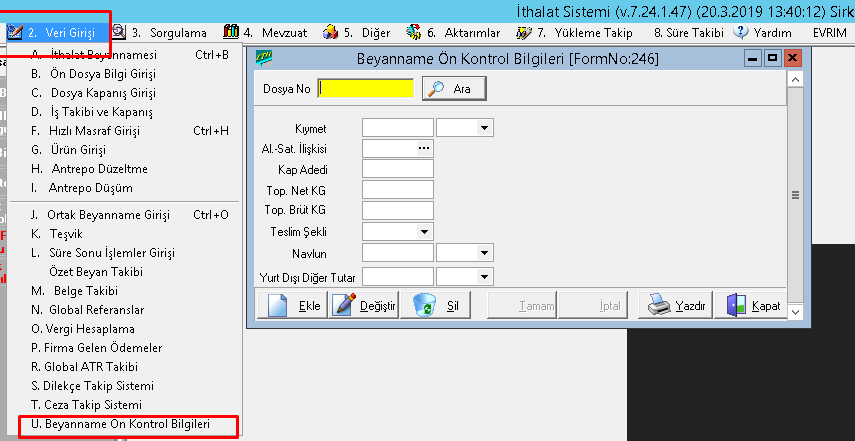Click the Yardım question mark icon
855x441 pixels.
click(741, 33)
